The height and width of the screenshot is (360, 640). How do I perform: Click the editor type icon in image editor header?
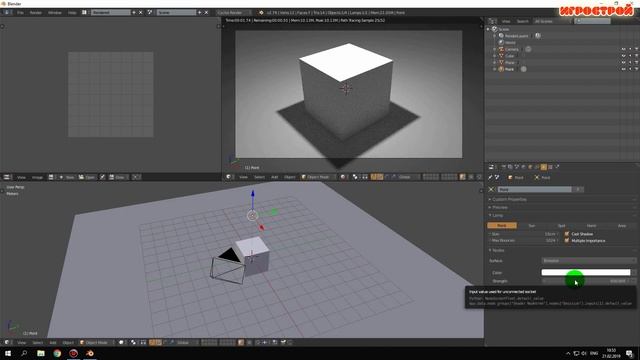click(x=7, y=177)
